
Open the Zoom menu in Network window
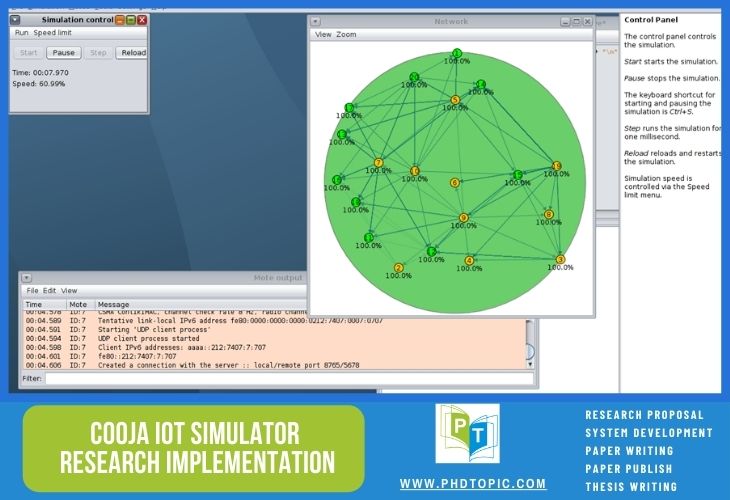pos(346,34)
